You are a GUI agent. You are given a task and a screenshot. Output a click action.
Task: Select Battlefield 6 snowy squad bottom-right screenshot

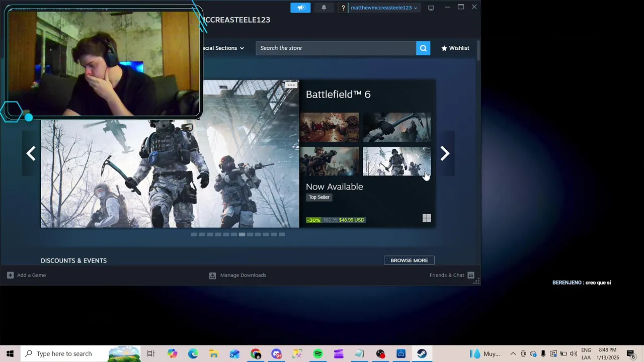[397, 161]
